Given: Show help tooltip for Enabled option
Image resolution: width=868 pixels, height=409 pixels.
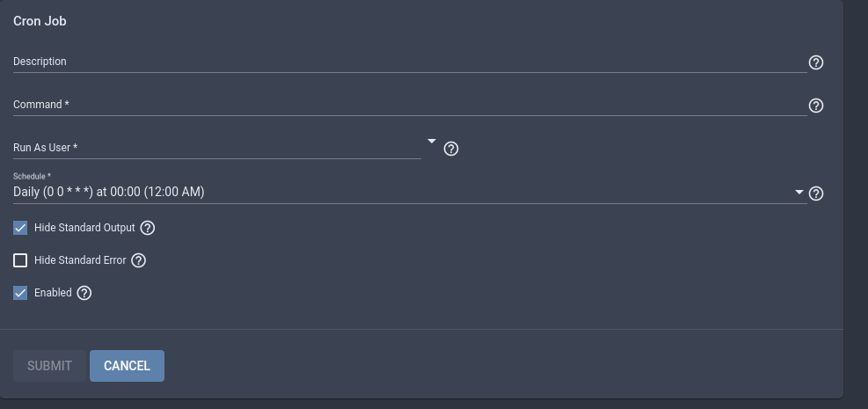Looking at the screenshot, I should pyautogui.click(x=84, y=293).
